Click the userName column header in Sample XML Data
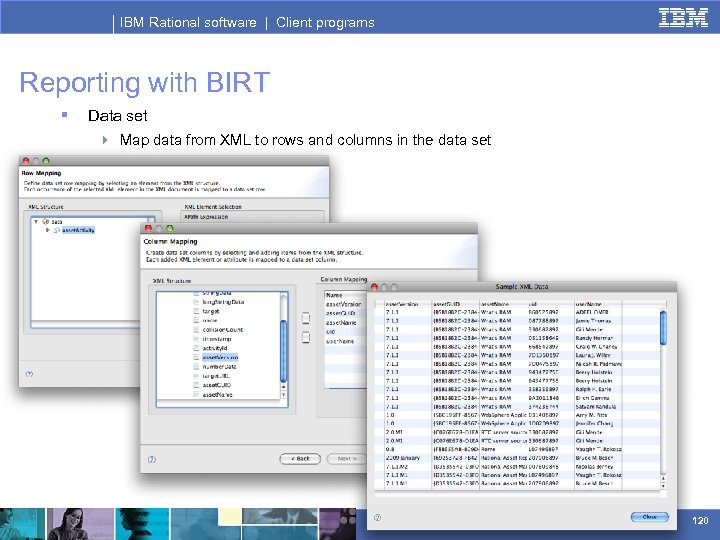This screenshot has height=540, width=720. pyautogui.click(x=597, y=304)
